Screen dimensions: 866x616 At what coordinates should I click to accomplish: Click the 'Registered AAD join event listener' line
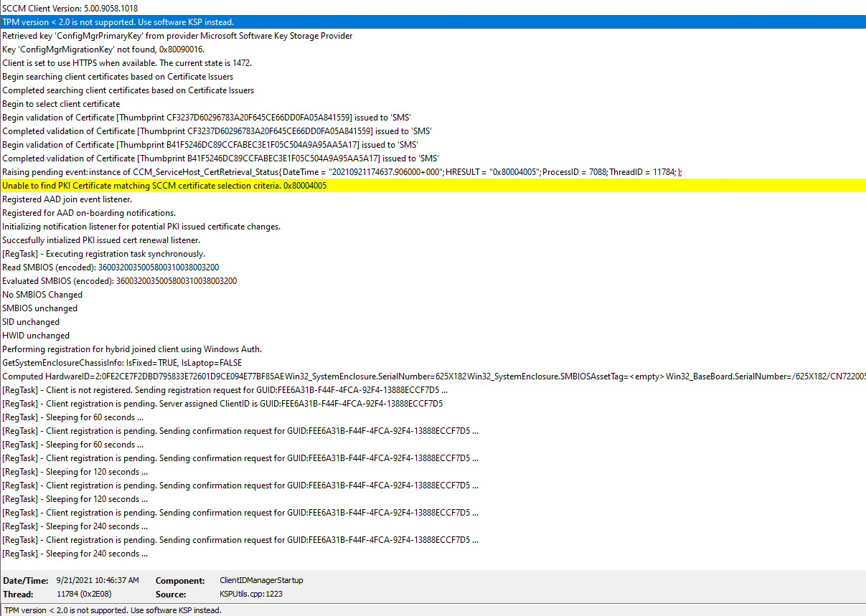pos(67,199)
